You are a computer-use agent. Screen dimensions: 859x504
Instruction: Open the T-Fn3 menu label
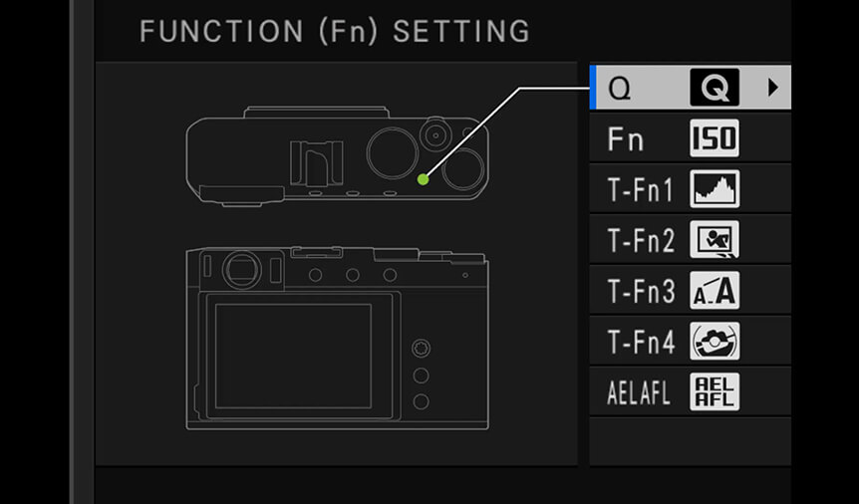(x=641, y=292)
